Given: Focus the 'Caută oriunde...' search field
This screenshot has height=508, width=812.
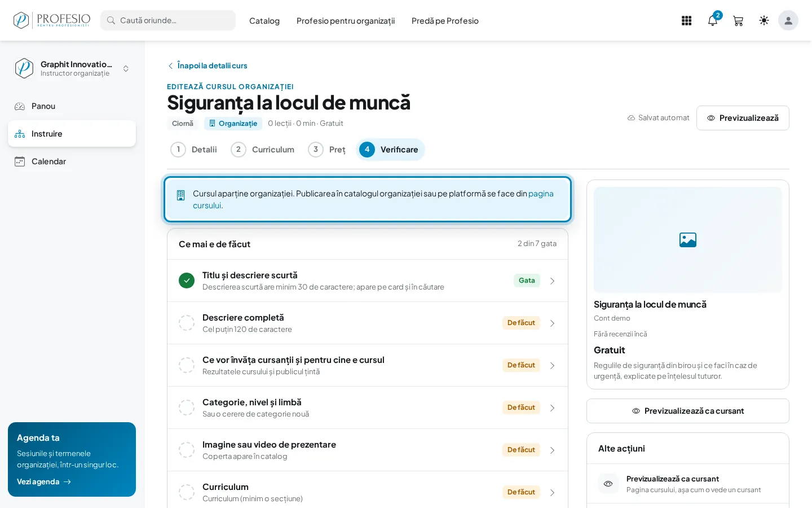Looking at the screenshot, I should point(168,20).
